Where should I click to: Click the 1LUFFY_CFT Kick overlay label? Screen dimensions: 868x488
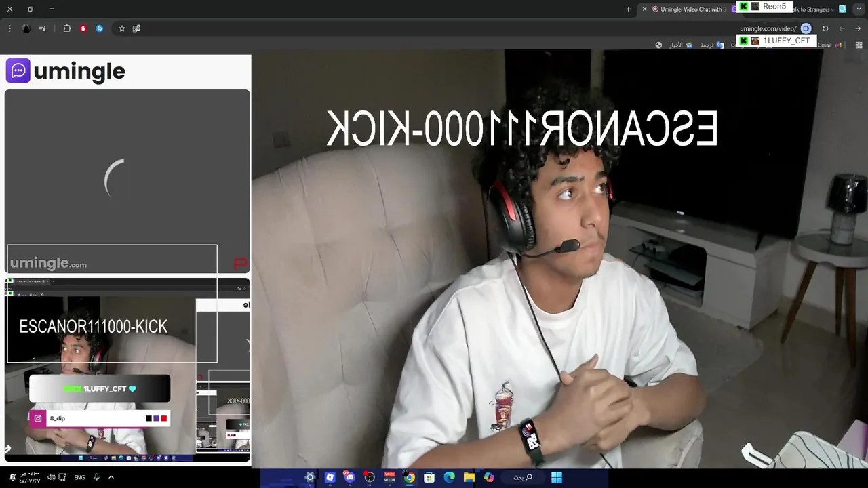pyautogui.click(x=776, y=41)
